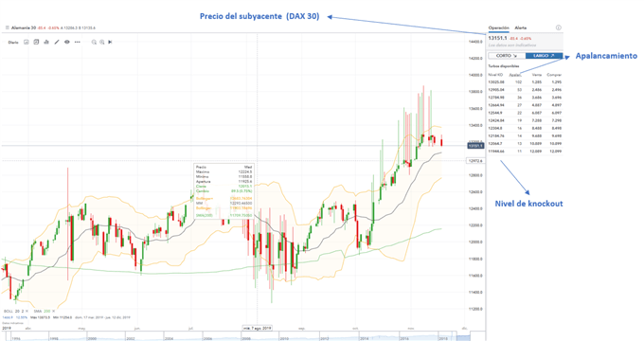Select the CORTO direction toggle
The height and width of the screenshot is (341, 644).
click(507, 56)
